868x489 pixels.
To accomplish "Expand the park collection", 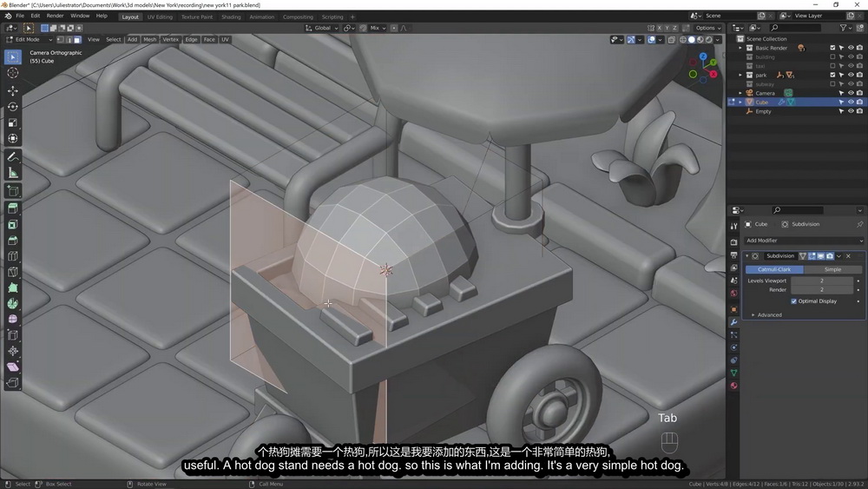I will (740, 76).
